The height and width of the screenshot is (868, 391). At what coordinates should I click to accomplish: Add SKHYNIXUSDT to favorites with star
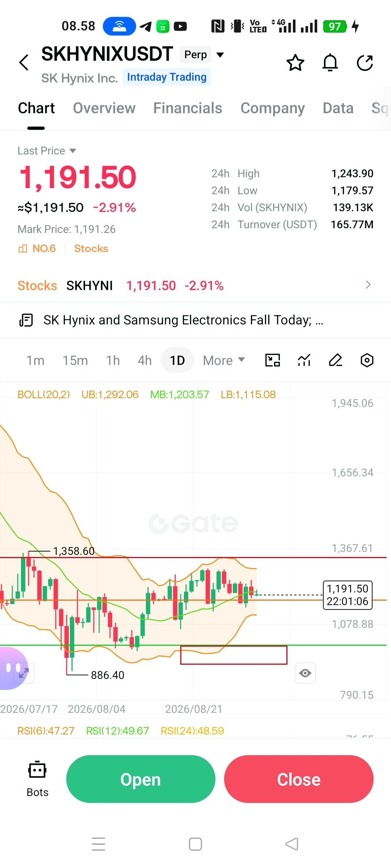point(295,63)
